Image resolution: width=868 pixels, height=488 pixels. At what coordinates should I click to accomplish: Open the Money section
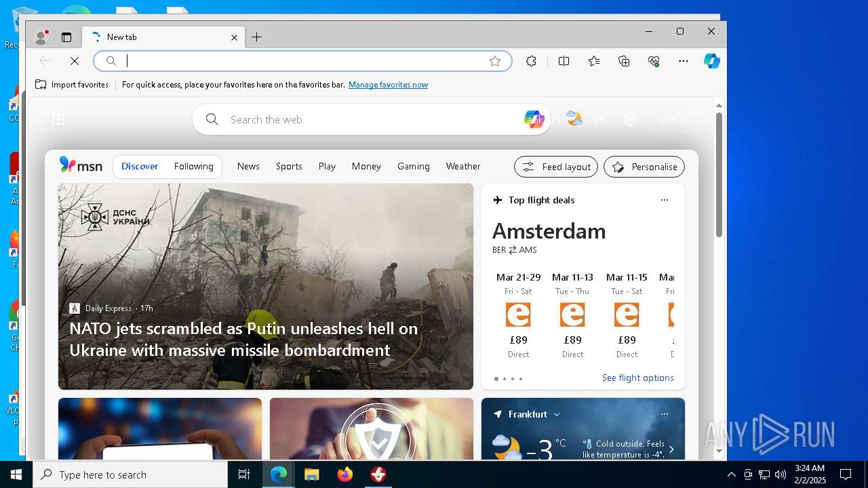[x=366, y=166]
